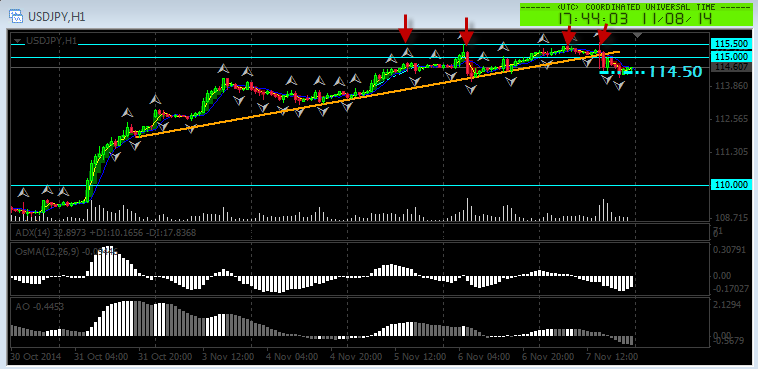The width and height of the screenshot is (758, 369).
Task: Click the 7 Nov 12:00 time label
Action: [612, 357]
